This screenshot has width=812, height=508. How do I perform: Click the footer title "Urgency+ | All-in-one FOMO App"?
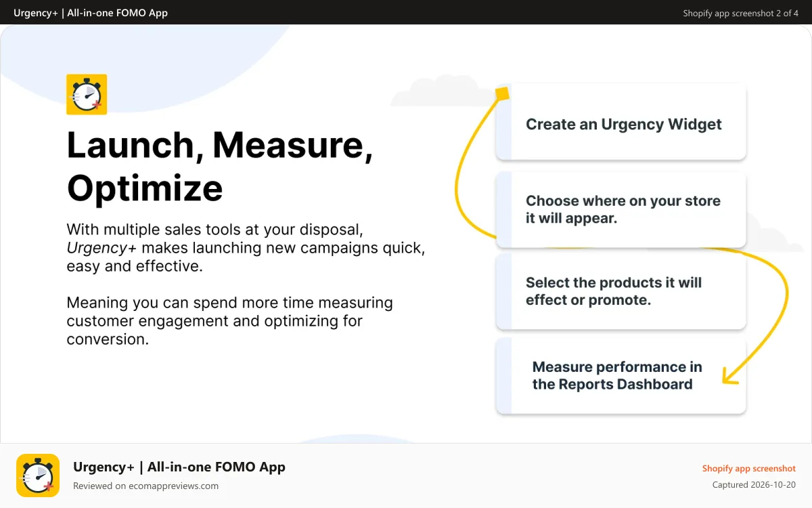(179, 467)
